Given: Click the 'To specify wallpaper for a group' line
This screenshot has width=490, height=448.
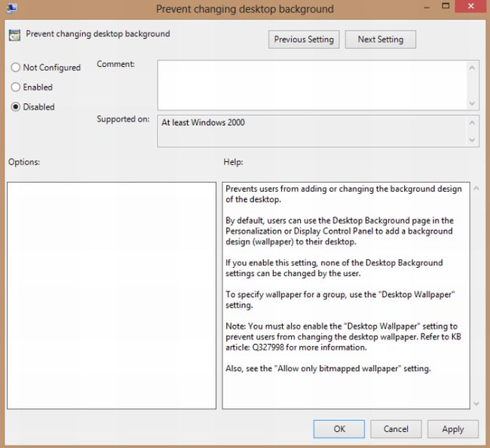Looking at the screenshot, I should click(x=340, y=300).
